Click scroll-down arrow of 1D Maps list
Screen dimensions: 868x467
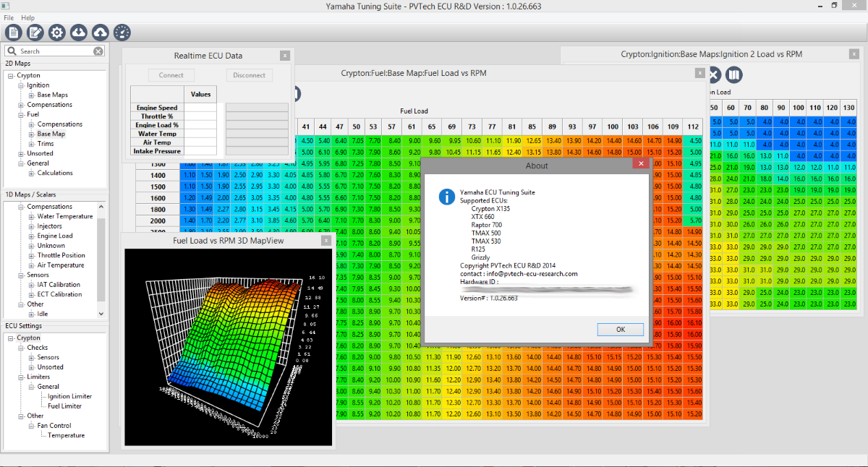101,314
